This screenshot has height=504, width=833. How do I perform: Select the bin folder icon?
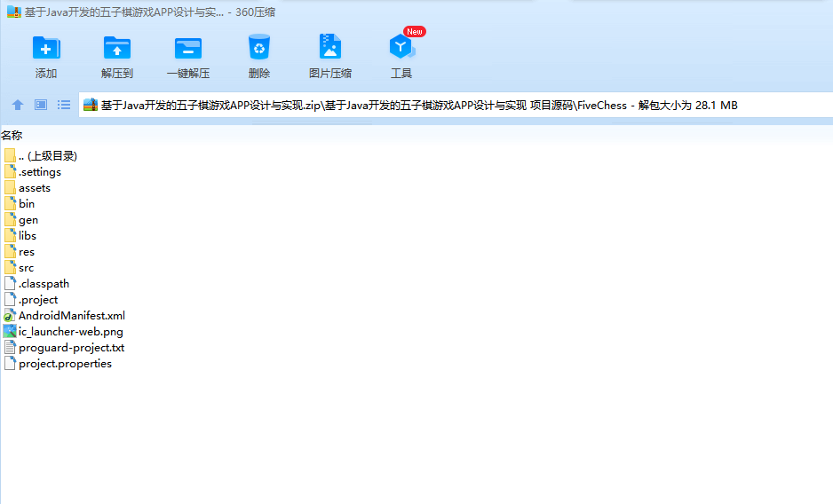pos(10,203)
